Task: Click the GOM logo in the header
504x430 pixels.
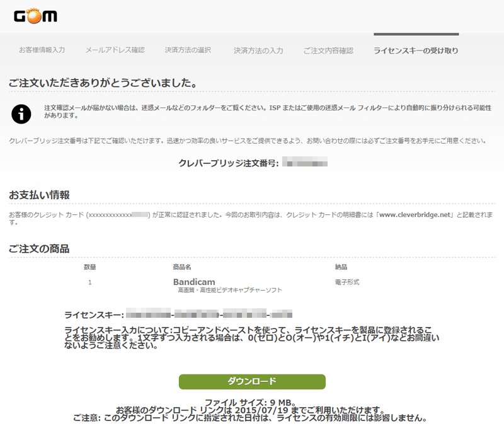Action: pos(35,16)
